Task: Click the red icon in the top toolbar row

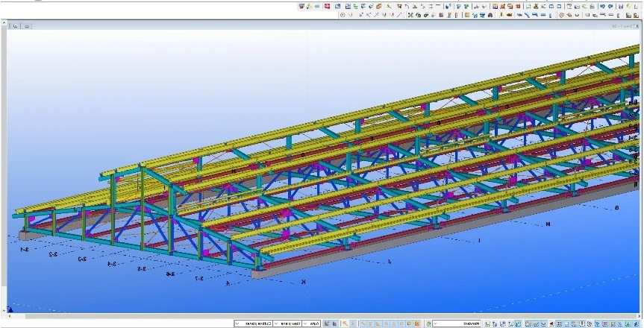Action: click(328, 6)
